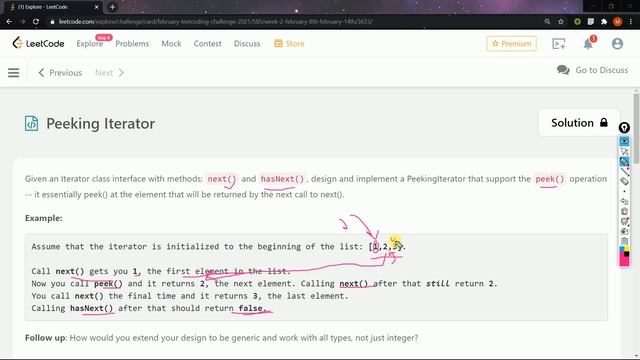Select the highlighted pen annotation tool
The height and width of the screenshot is (360, 640).
[624, 162]
